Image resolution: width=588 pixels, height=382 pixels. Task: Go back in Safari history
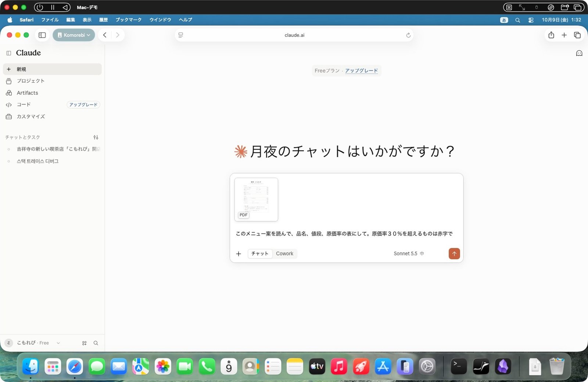pos(105,35)
